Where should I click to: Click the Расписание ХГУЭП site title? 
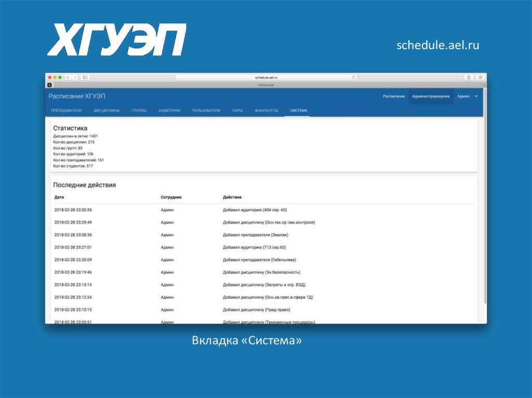point(77,97)
